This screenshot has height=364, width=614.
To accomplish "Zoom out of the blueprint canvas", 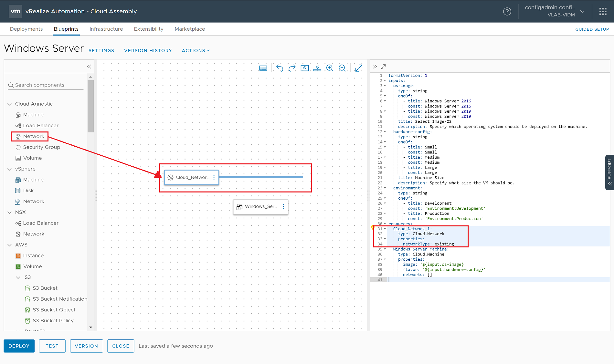I will click(343, 68).
